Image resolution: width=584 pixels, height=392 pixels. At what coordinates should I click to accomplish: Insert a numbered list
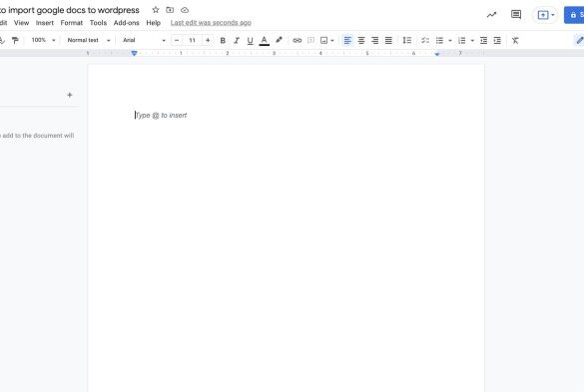pos(461,40)
